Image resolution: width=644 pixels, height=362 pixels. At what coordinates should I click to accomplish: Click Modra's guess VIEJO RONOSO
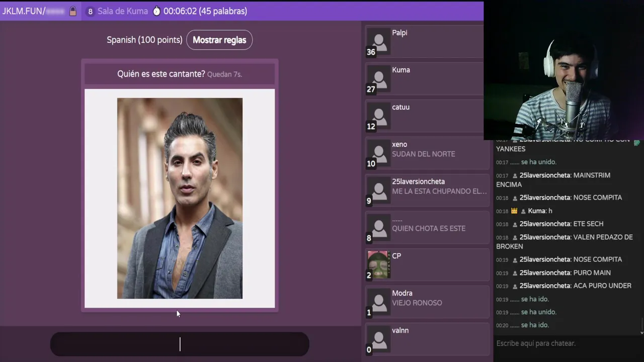pyautogui.click(x=417, y=303)
